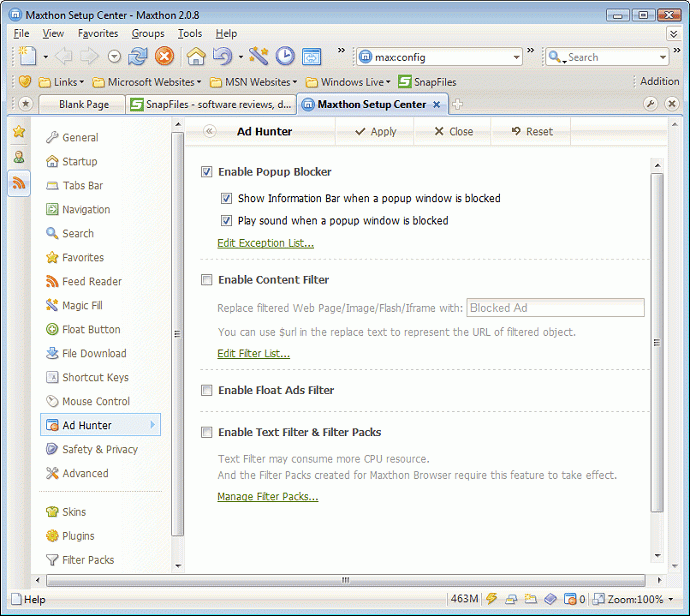Open the user contact sidebar icon
The width and height of the screenshot is (690, 616).
click(19, 157)
